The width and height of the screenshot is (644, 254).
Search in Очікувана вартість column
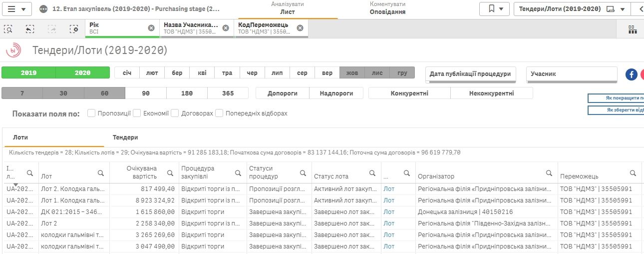click(170, 173)
